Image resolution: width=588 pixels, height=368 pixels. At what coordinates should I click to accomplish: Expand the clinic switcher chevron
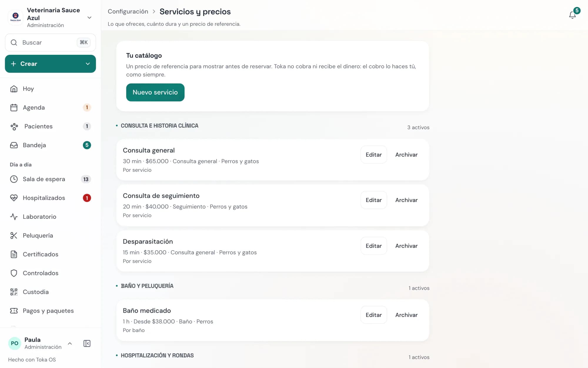(89, 18)
